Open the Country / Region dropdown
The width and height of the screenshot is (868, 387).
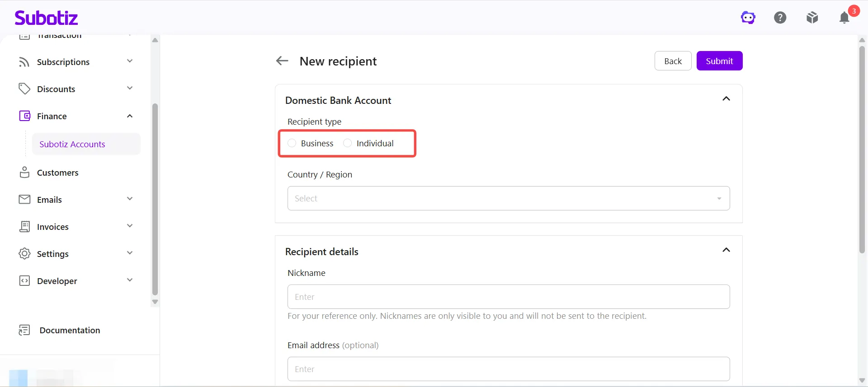(x=509, y=198)
